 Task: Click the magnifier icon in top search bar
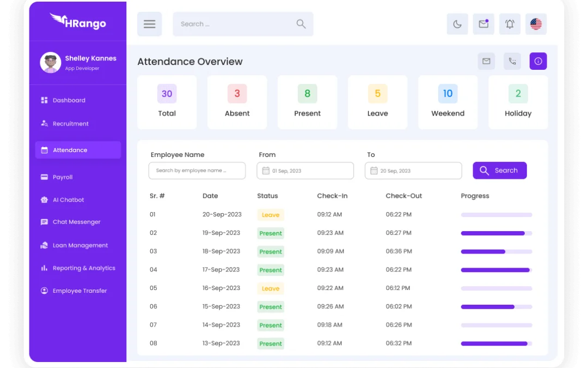point(301,24)
